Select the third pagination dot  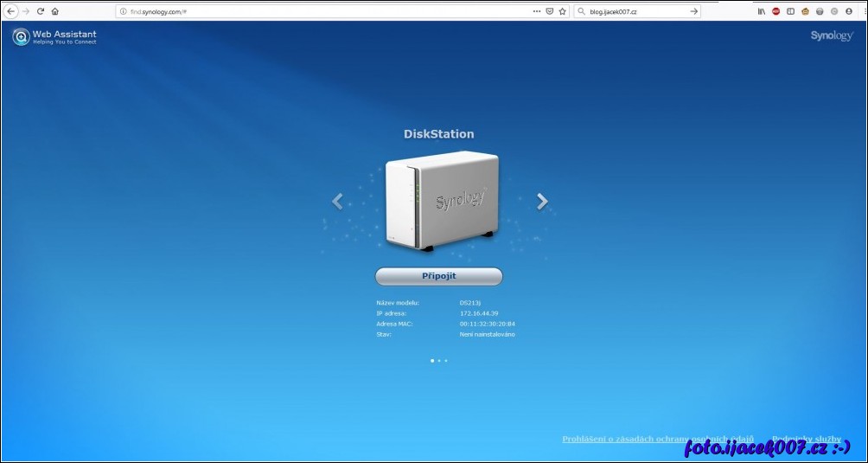tap(446, 360)
